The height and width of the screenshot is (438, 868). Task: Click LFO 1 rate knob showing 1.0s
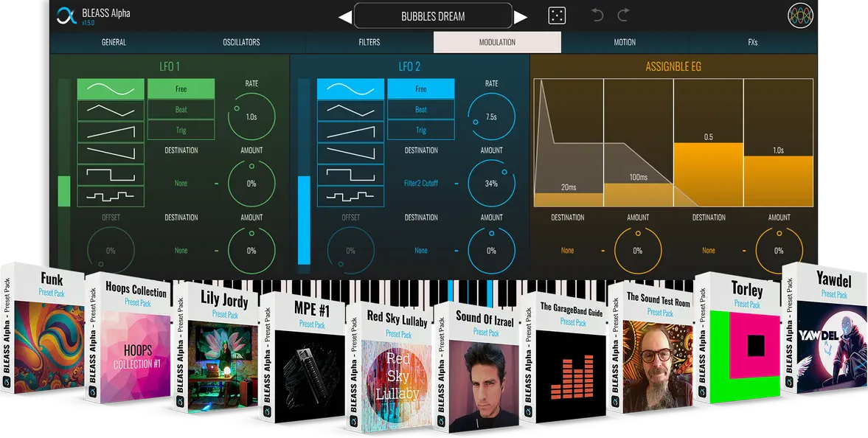[251, 117]
